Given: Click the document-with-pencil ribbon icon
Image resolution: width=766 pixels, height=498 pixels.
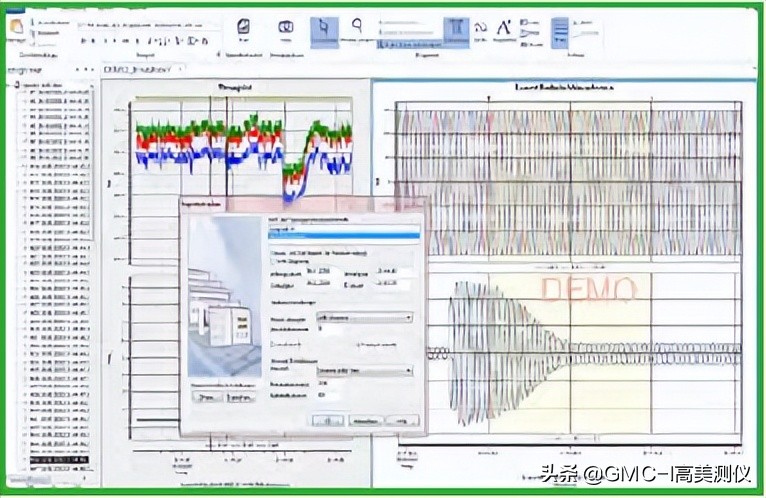Looking at the screenshot, I should [x=243, y=26].
